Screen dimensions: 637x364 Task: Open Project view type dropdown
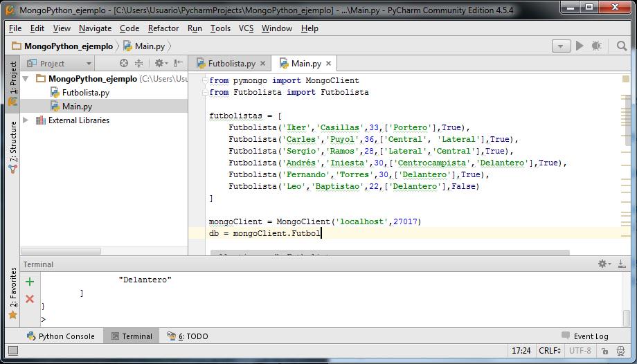coord(60,64)
